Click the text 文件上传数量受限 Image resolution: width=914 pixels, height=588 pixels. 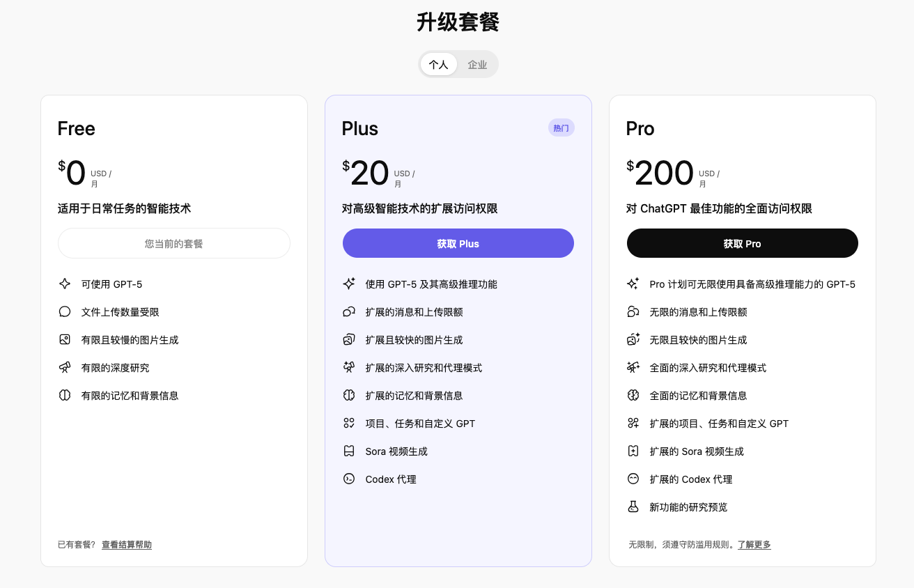(121, 312)
